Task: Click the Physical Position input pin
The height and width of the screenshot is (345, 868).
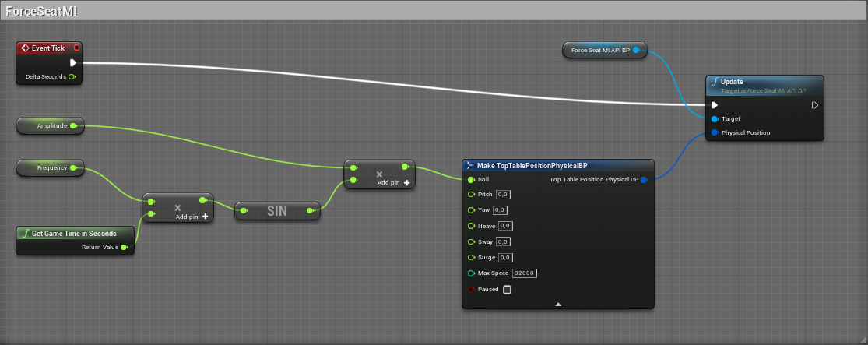Action: [x=715, y=132]
